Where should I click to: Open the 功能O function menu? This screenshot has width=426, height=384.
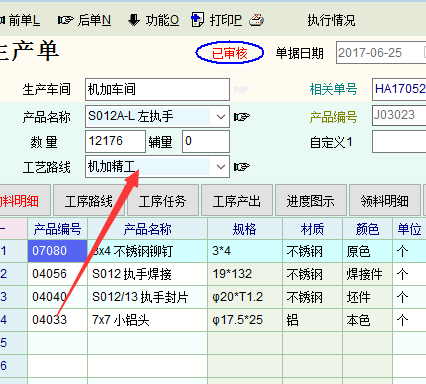pyautogui.click(x=154, y=20)
